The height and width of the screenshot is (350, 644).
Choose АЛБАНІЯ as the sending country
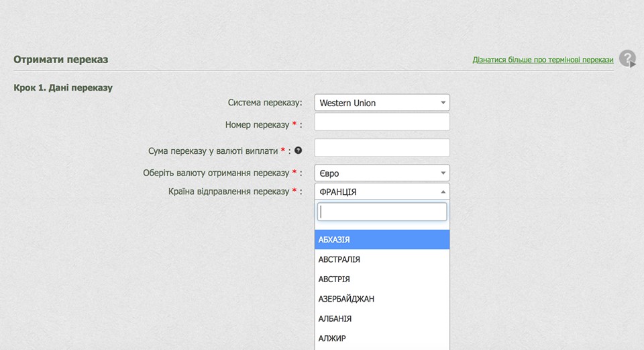click(x=382, y=318)
